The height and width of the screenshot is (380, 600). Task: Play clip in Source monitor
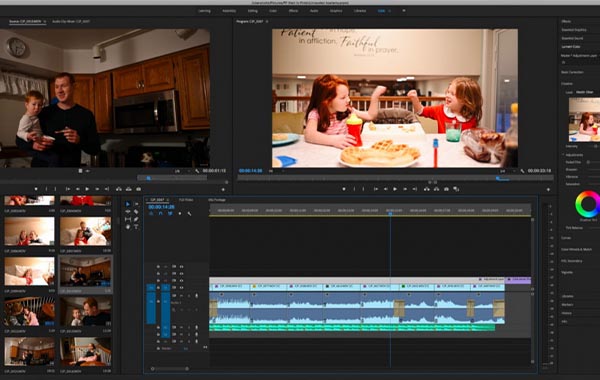pyautogui.click(x=87, y=189)
